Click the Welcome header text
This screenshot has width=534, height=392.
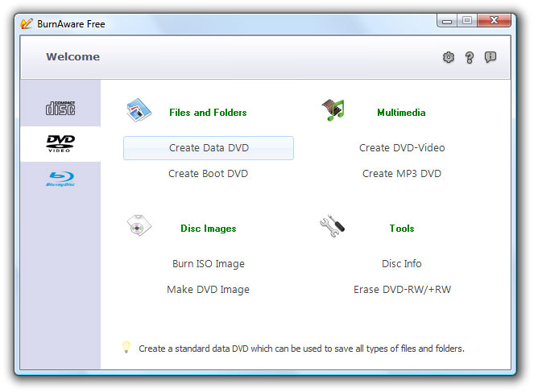pyautogui.click(x=72, y=56)
